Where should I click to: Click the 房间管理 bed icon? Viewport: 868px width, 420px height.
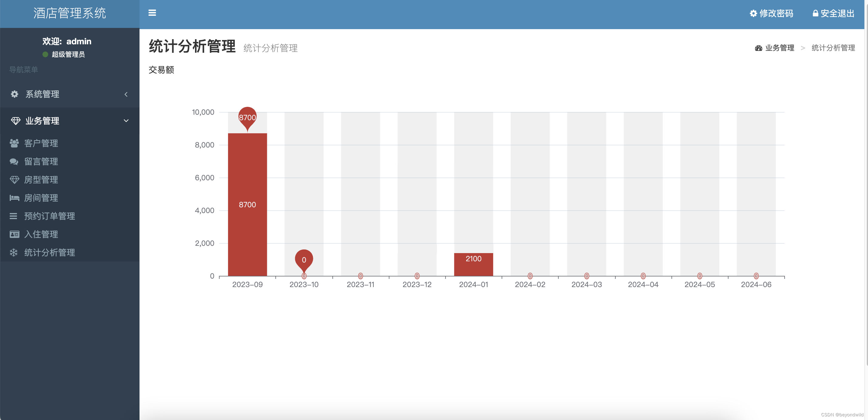coord(14,198)
